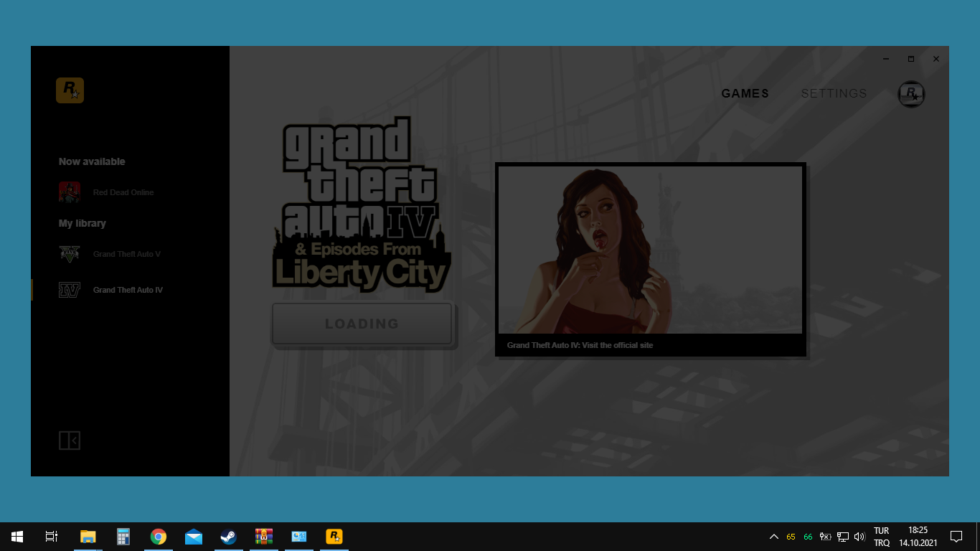Click the orange 65 temperature tray indicator
980x551 pixels.
coord(791,537)
